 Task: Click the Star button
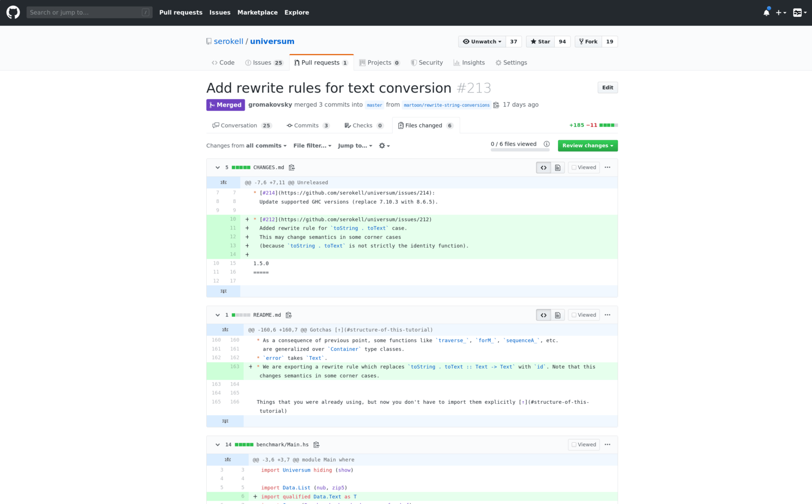pyautogui.click(x=540, y=42)
